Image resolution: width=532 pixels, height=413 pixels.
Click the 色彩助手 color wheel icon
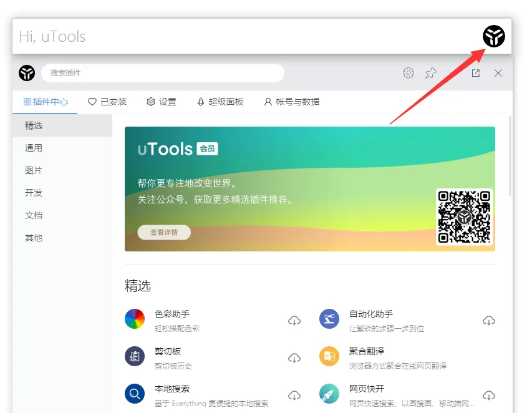point(135,319)
